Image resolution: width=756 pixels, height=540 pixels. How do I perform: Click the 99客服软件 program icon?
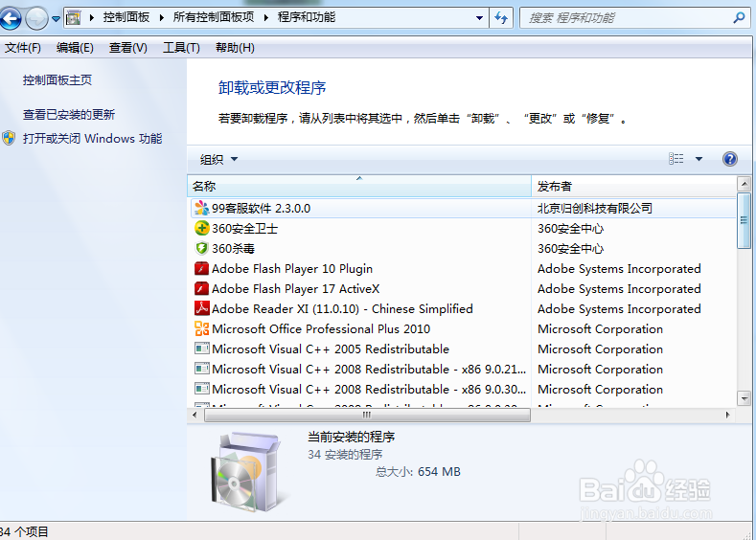[x=201, y=208]
